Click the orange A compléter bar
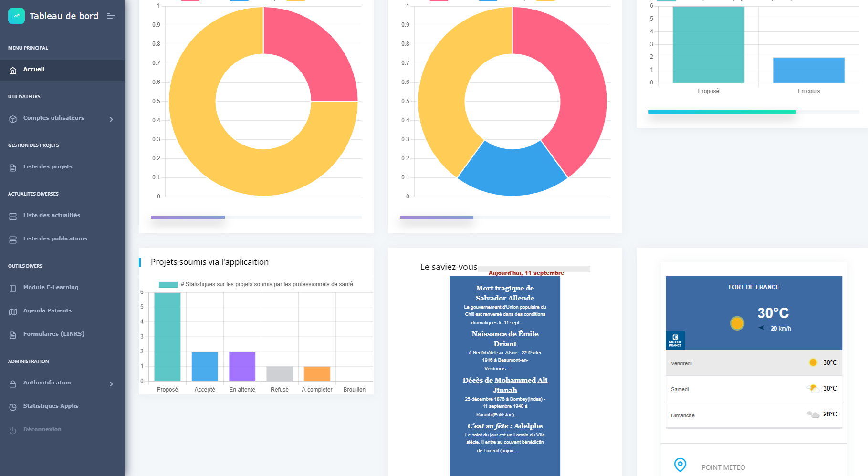Viewport: 868px width, 476px height. pos(317,374)
